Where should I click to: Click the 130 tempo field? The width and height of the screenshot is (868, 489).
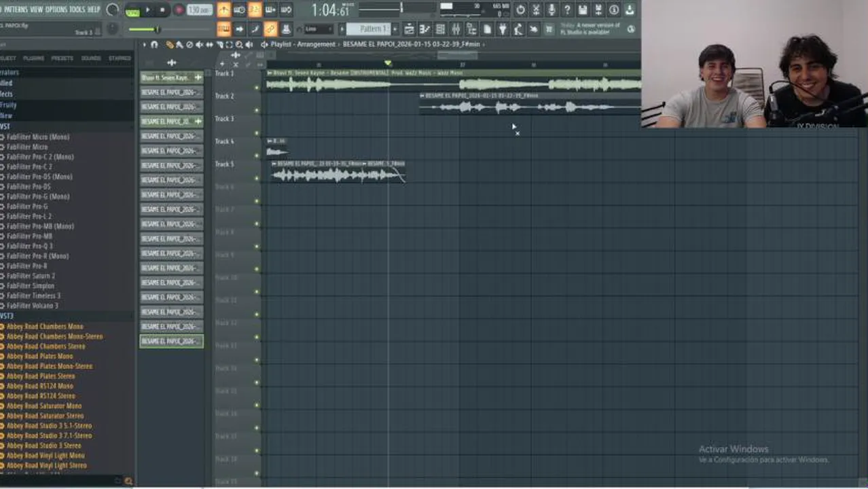199,10
